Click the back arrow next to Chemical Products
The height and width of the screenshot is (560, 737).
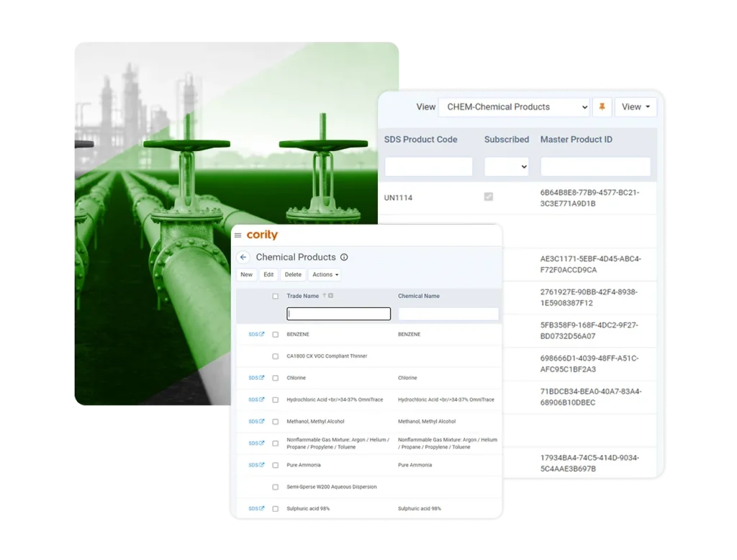coord(243,257)
